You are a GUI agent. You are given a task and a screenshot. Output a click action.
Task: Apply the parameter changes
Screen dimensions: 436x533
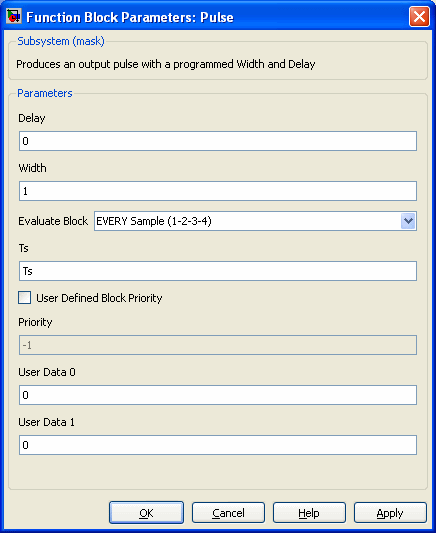[390, 513]
